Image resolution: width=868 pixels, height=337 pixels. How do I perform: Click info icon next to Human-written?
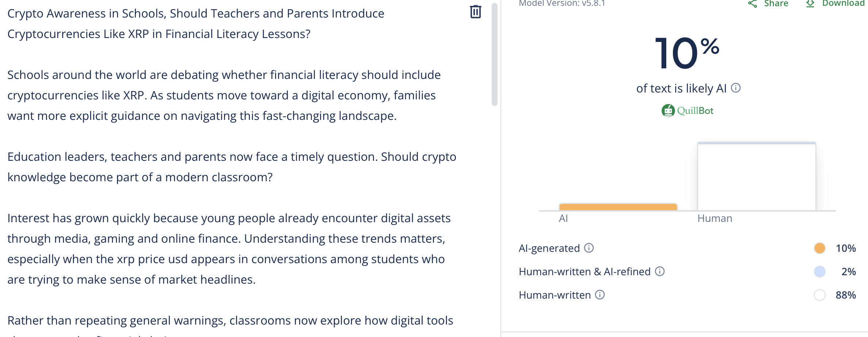pyautogui.click(x=600, y=295)
